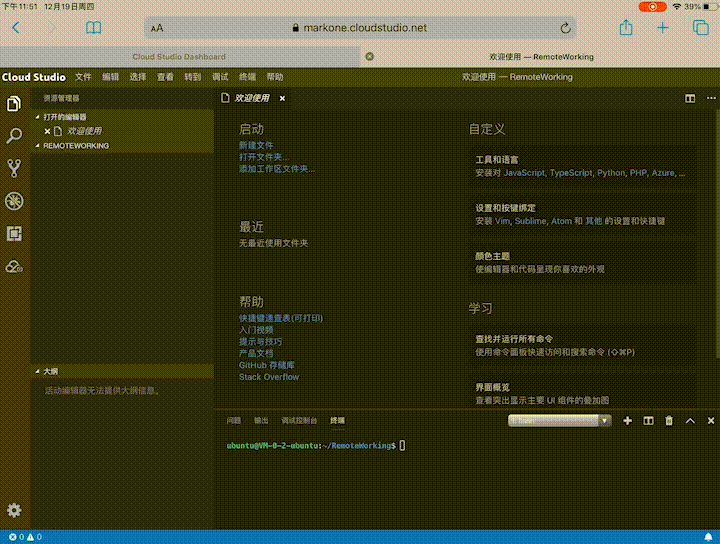Open the 查看 menu

(x=165, y=77)
